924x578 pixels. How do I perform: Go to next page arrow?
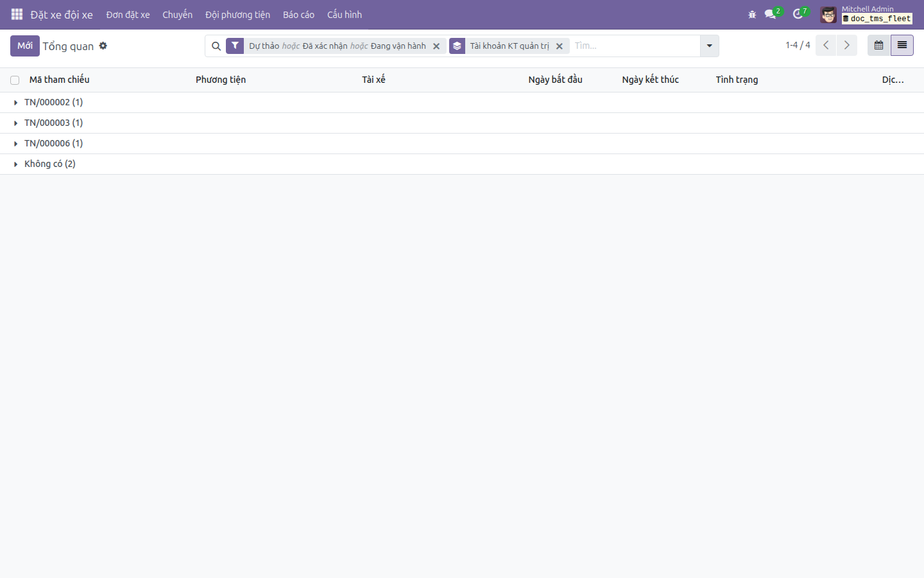coord(847,45)
